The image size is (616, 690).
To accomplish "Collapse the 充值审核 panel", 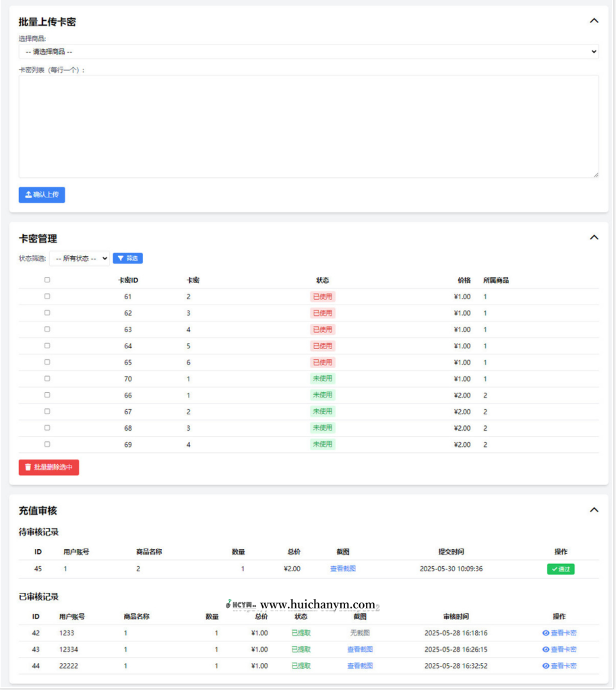I will tap(594, 510).
